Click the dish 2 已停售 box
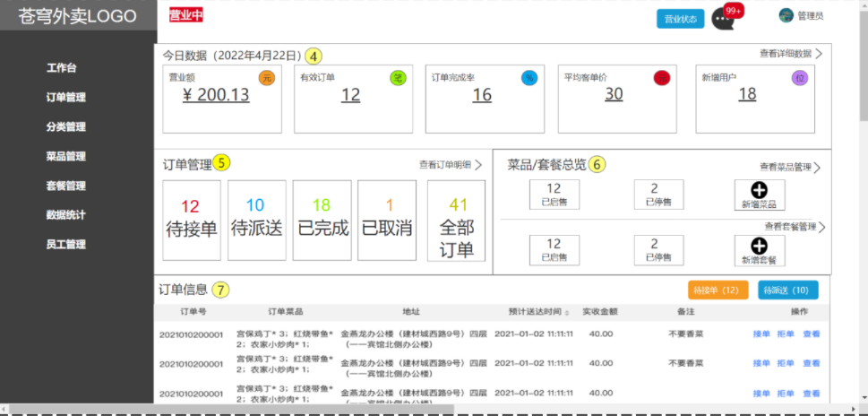Viewport: 868px width, 416px height. (x=658, y=195)
